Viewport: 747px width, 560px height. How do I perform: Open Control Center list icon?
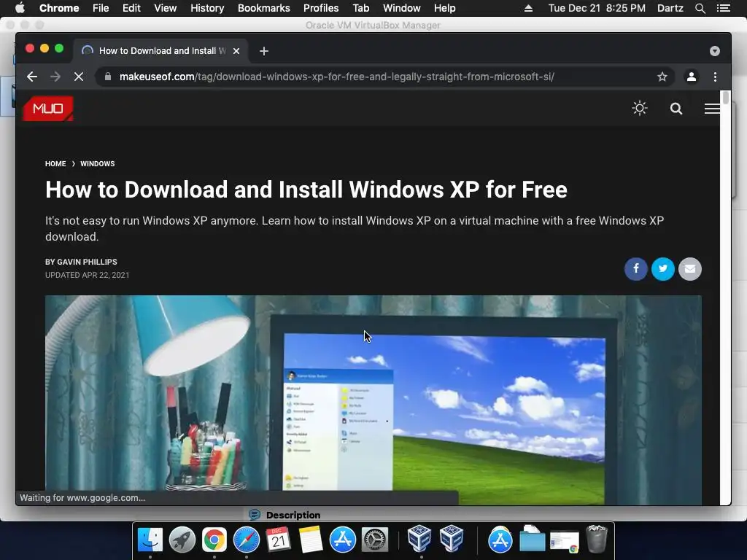pyautogui.click(x=723, y=8)
